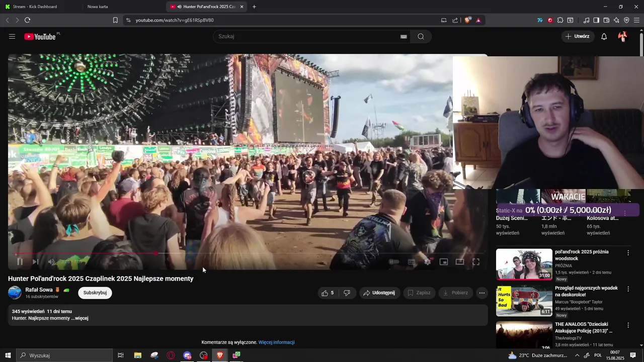Image resolution: width=644 pixels, height=362 pixels.
Task: Open the YouTube hamburger guide menu
Action: coord(12,36)
